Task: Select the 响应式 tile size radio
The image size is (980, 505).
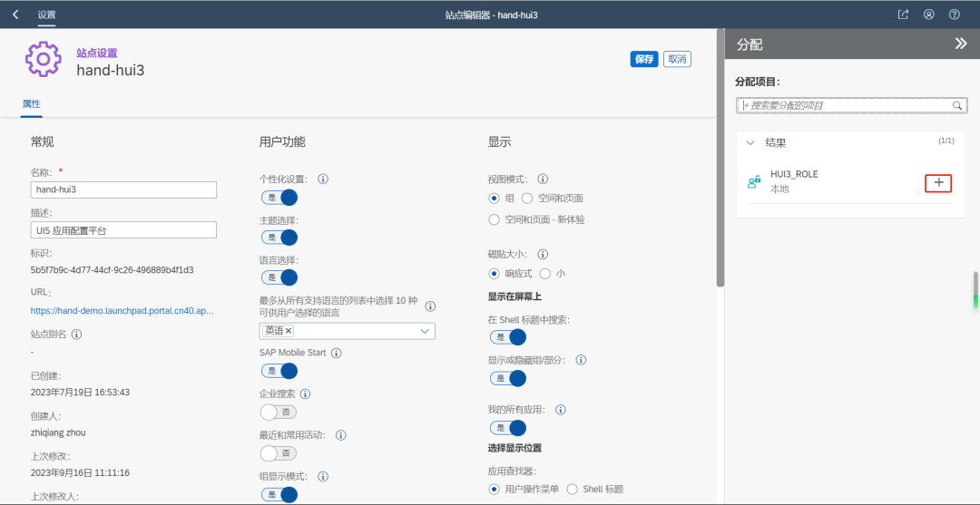Action: [495, 274]
